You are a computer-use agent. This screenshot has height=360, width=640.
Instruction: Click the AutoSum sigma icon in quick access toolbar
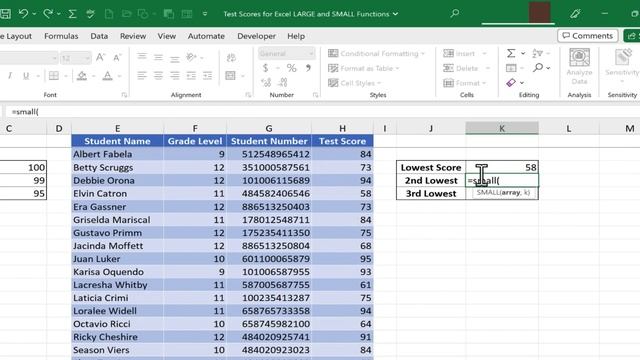point(72,14)
